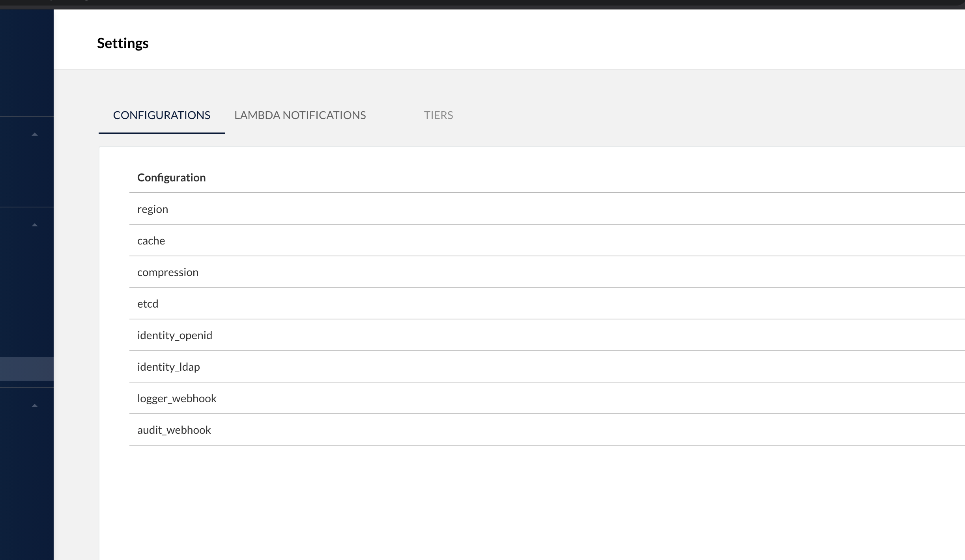This screenshot has width=965, height=560.
Task: Edit the identity_openid configuration
Action: 174,335
